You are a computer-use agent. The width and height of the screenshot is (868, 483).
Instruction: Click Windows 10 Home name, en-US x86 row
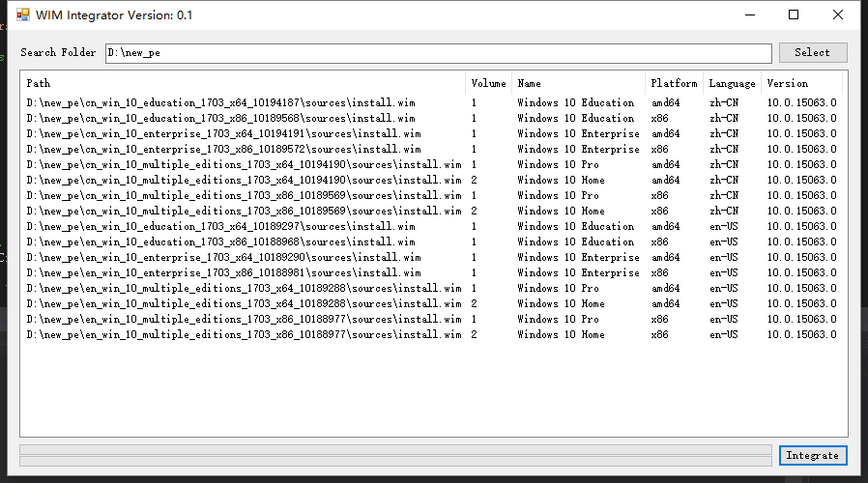click(x=561, y=335)
